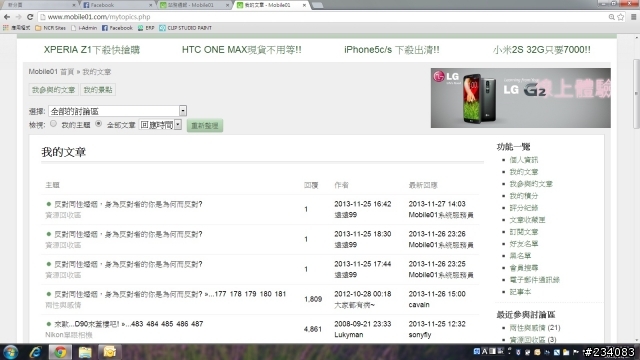Open 我的積分 in the sidebar
Screen dimensions: 640x360
(524, 196)
